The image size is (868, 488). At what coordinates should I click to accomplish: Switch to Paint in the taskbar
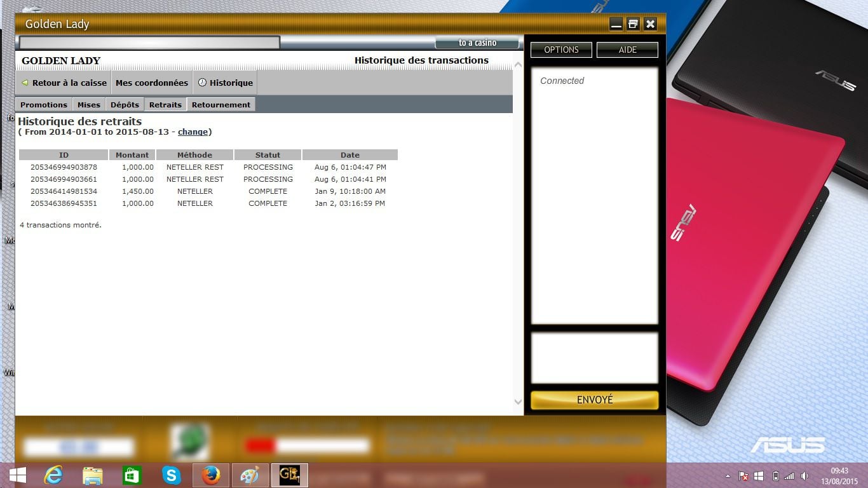coord(250,475)
